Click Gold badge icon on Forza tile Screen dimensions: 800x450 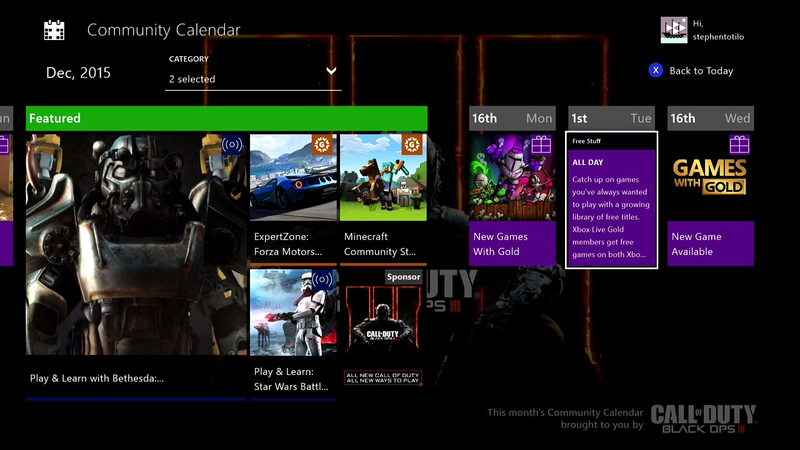pos(322,145)
